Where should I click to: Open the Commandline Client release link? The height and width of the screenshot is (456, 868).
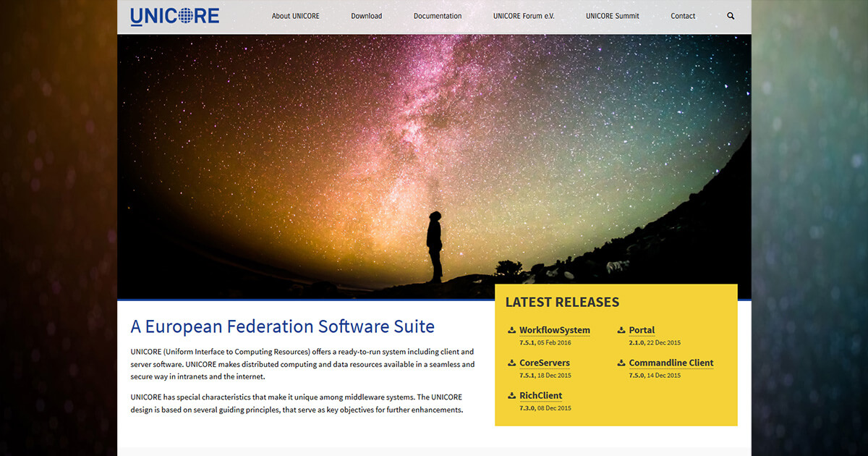tap(671, 363)
